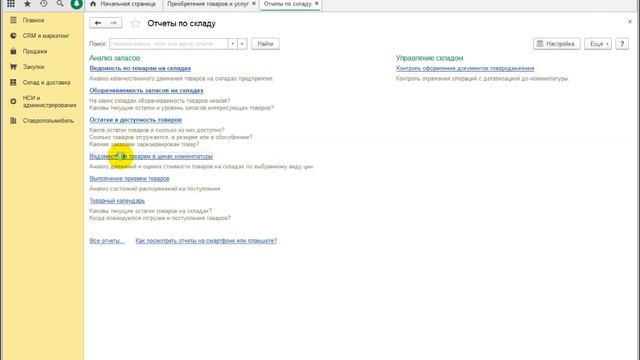Go to the Главное section

33,20
